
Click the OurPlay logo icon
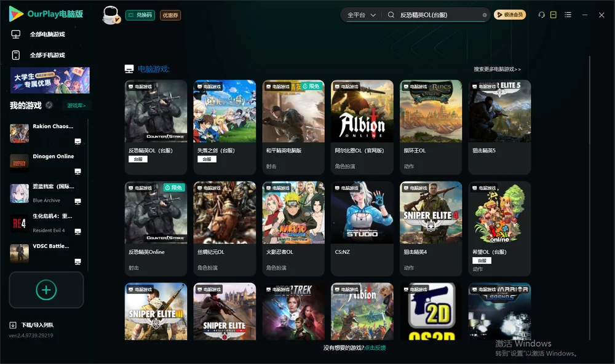pyautogui.click(x=16, y=14)
